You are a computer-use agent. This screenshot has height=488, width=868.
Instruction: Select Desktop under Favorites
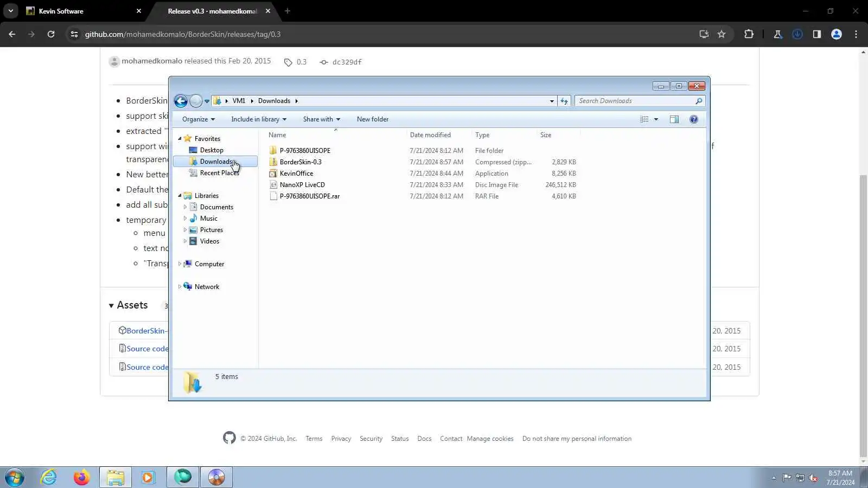[x=212, y=150]
